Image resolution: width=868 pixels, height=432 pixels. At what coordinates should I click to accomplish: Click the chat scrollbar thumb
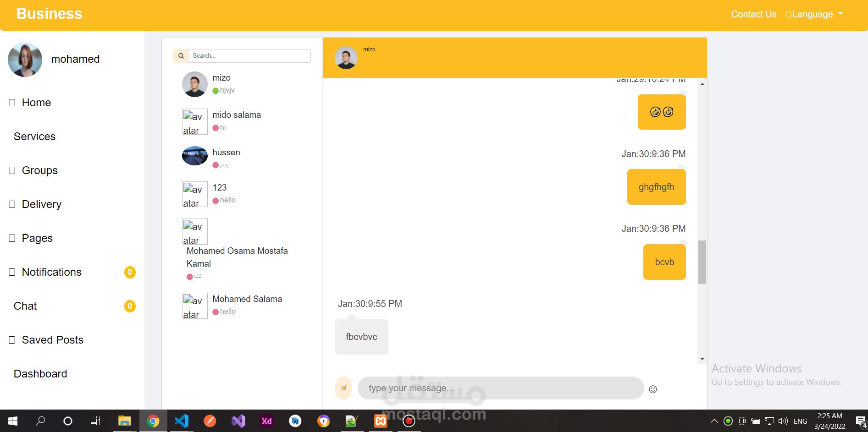[x=702, y=262]
